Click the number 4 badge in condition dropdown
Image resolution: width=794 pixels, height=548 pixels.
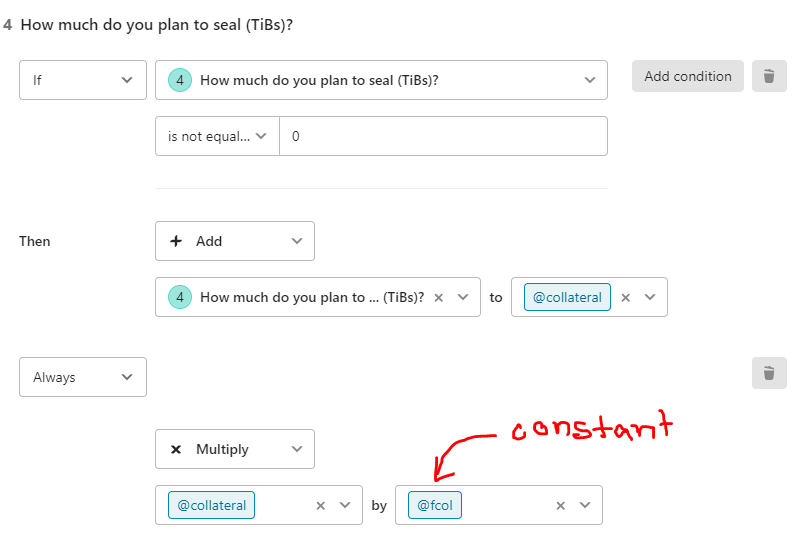tap(180, 80)
